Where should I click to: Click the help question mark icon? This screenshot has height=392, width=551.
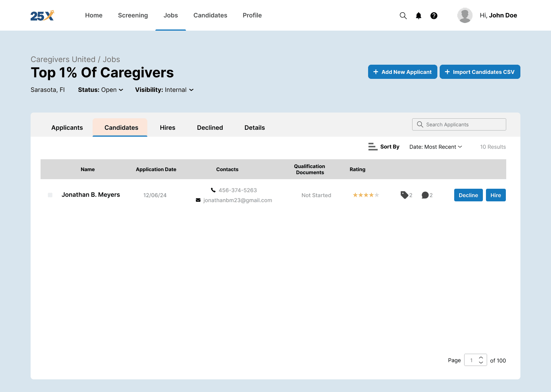(434, 16)
